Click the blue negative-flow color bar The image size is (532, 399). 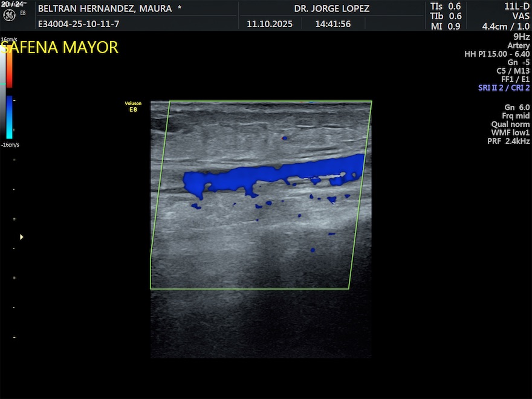(9, 117)
